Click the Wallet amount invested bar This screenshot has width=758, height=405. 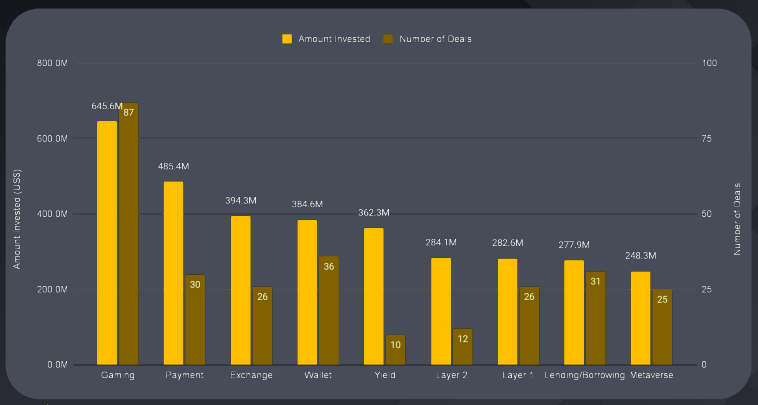click(x=307, y=292)
